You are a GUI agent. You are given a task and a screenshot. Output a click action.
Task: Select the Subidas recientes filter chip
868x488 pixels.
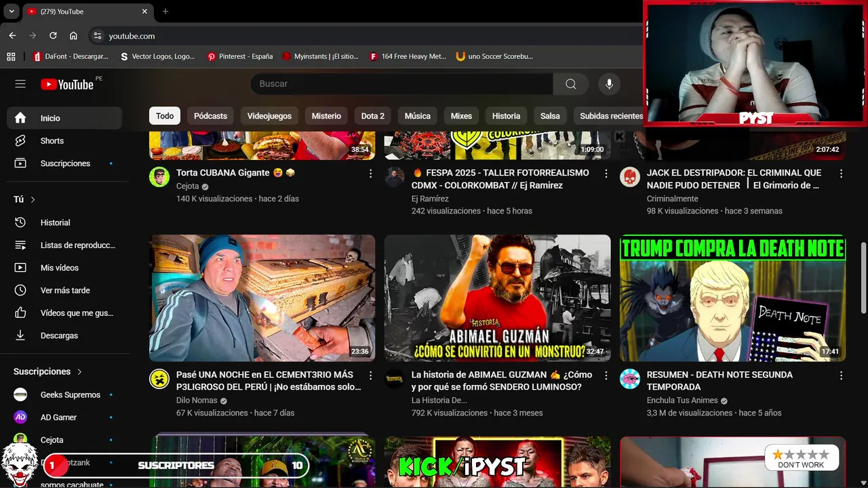click(x=608, y=116)
